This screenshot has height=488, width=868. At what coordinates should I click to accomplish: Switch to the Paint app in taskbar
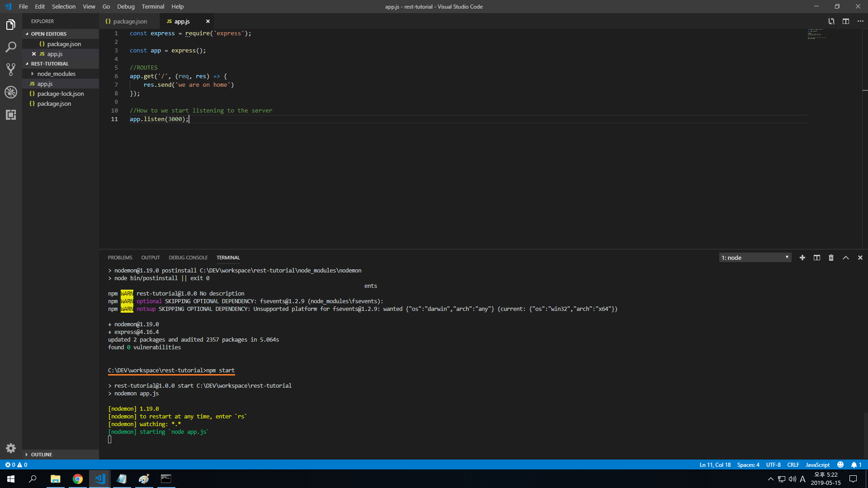coord(144,479)
